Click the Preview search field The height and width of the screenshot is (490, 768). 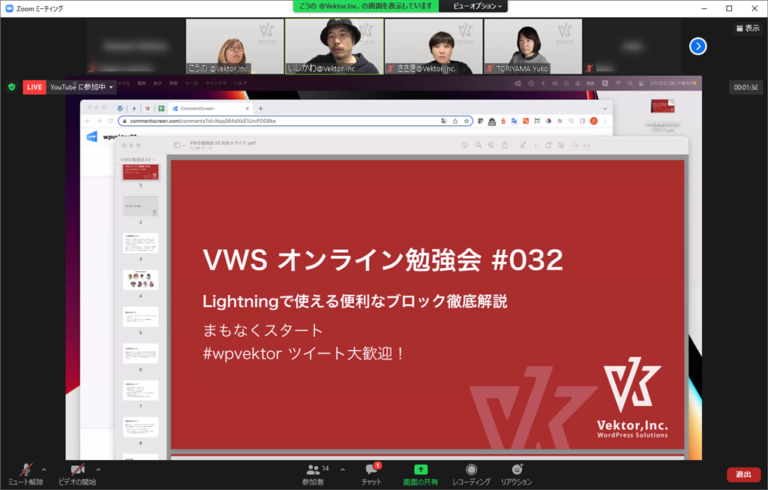[627, 145]
